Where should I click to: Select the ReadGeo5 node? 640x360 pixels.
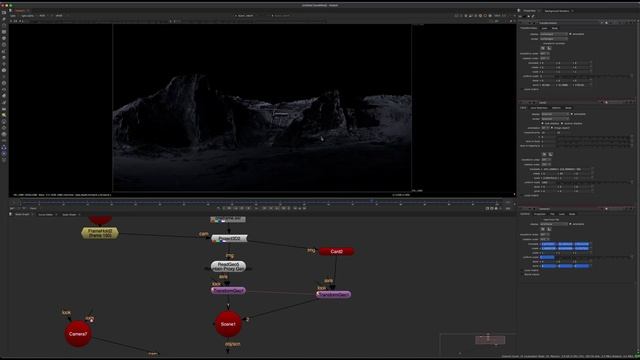228,267
